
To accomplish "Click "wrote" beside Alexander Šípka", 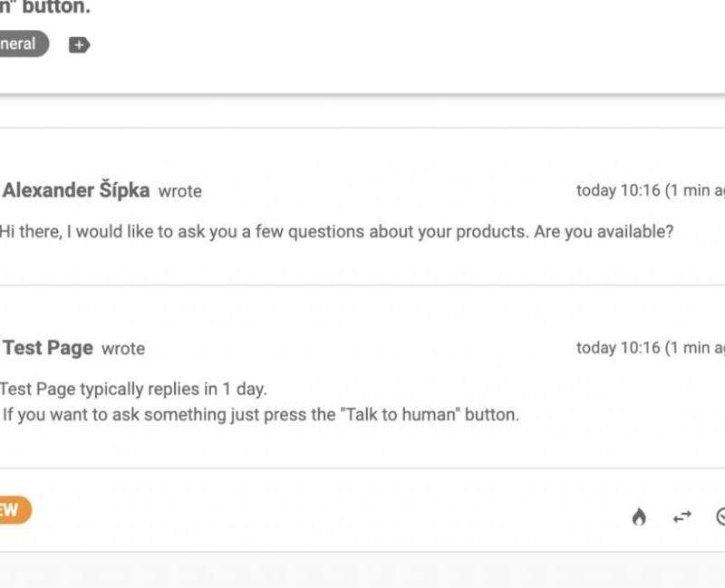I will pyautogui.click(x=179, y=191).
